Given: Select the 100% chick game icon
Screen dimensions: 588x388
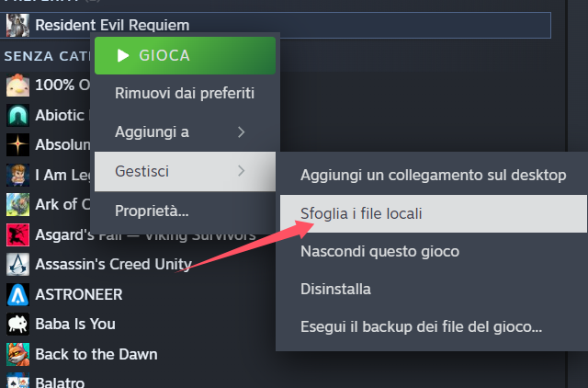Looking at the screenshot, I should tap(17, 86).
